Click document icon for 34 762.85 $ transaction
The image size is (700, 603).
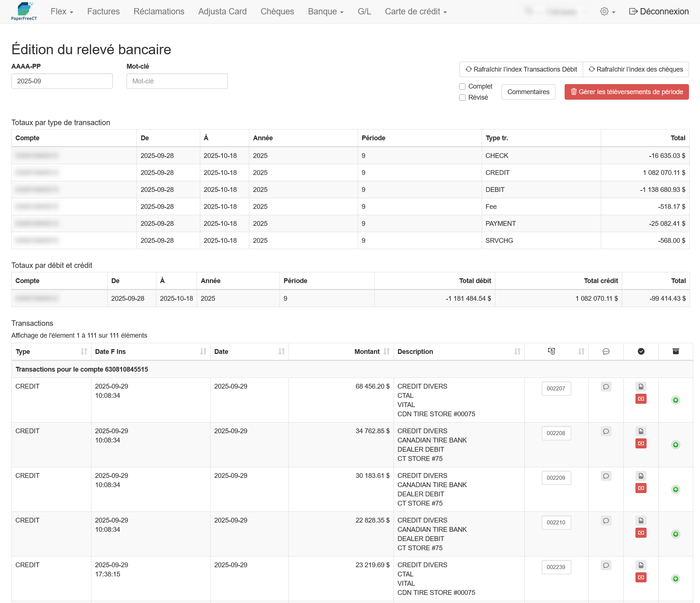click(641, 431)
